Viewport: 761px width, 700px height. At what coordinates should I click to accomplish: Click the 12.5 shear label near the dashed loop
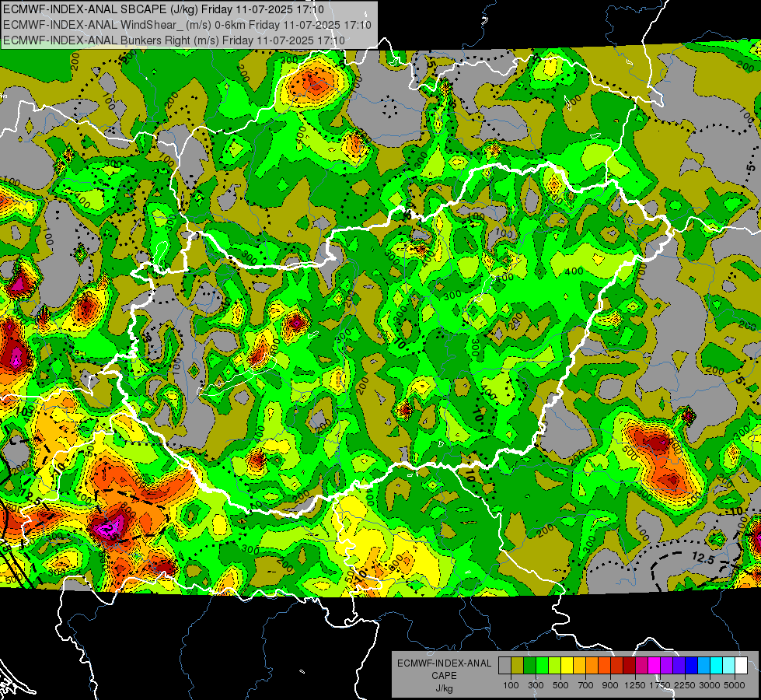pos(703,558)
